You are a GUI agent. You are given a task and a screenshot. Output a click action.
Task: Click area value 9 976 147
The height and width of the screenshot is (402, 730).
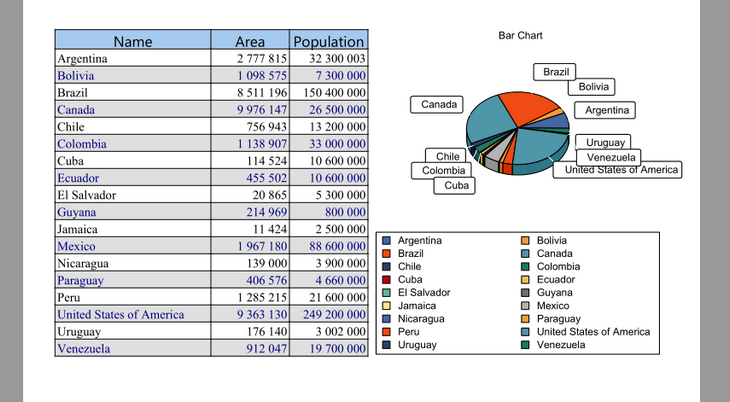[262, 110]
